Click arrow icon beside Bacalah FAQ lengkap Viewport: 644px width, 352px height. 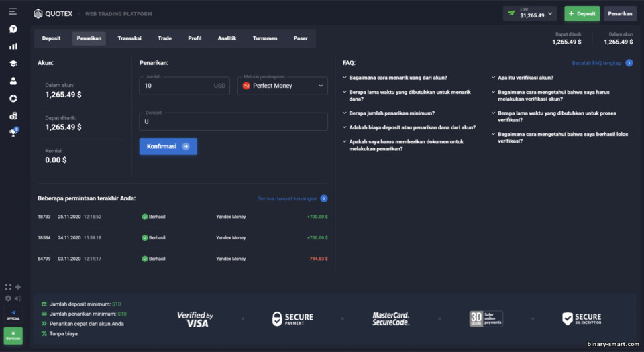(x=629, y=63)
